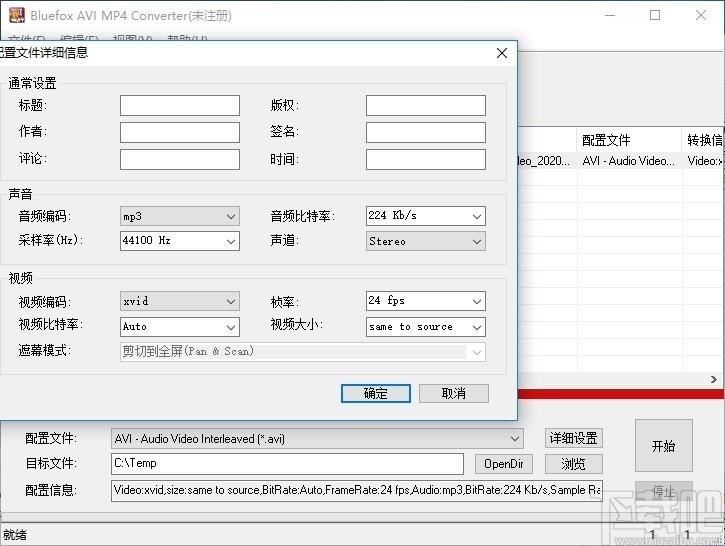This screenshot has height=546, width=725.
Task: Click the Bluefox app icon in title bar
Action: 17,15
